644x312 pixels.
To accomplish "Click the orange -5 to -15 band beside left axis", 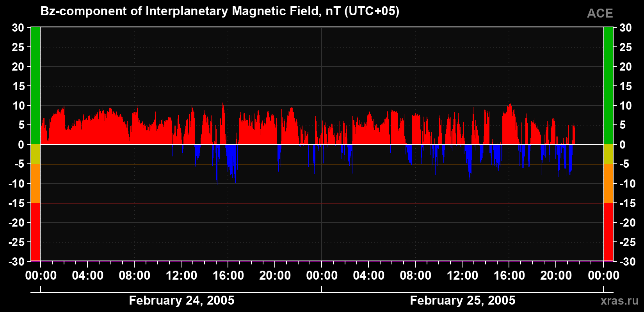I will [36, 183].
